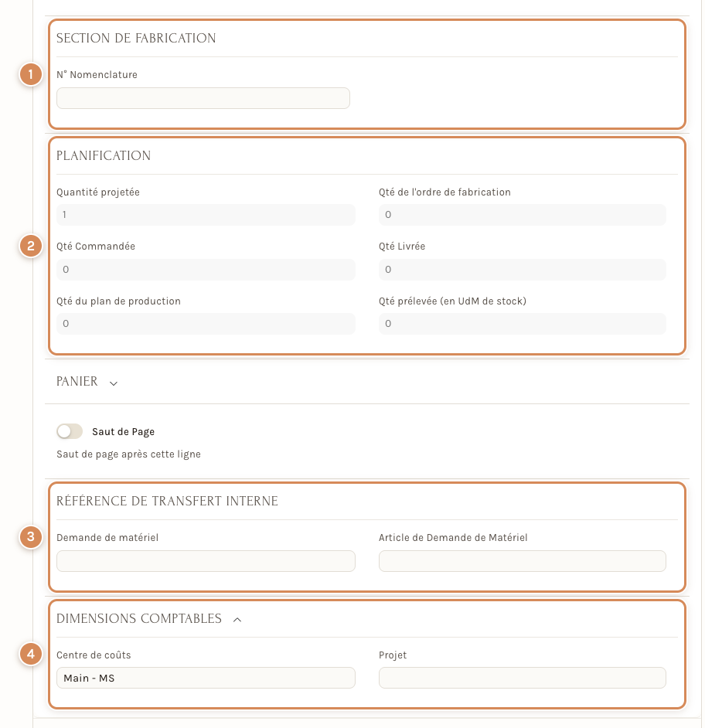The image size is (705, 728).
Task: Select the Qté Livrée field
Action: click(523, 269)
